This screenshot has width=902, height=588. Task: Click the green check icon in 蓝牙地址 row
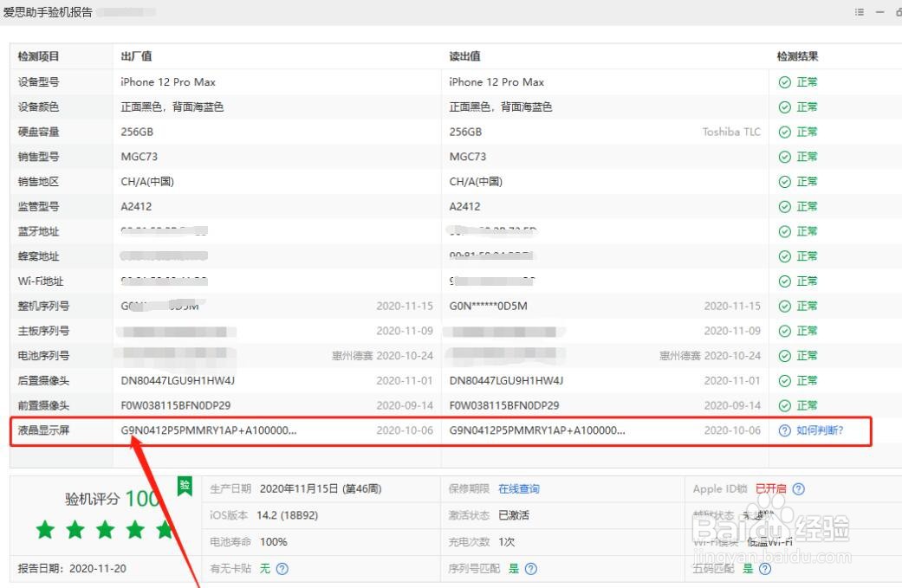pyautogui.click(x=785, y=231)
